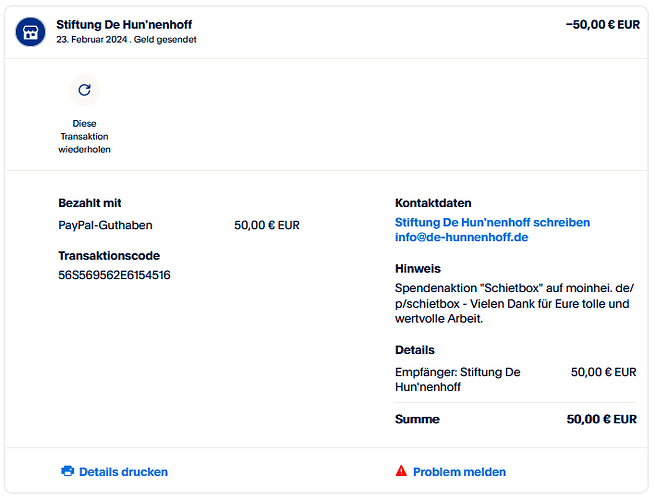Click the 'Hinweis' heading
This screenshot has height=500, width=655.
pyautogui.click(x=418, y=269)
